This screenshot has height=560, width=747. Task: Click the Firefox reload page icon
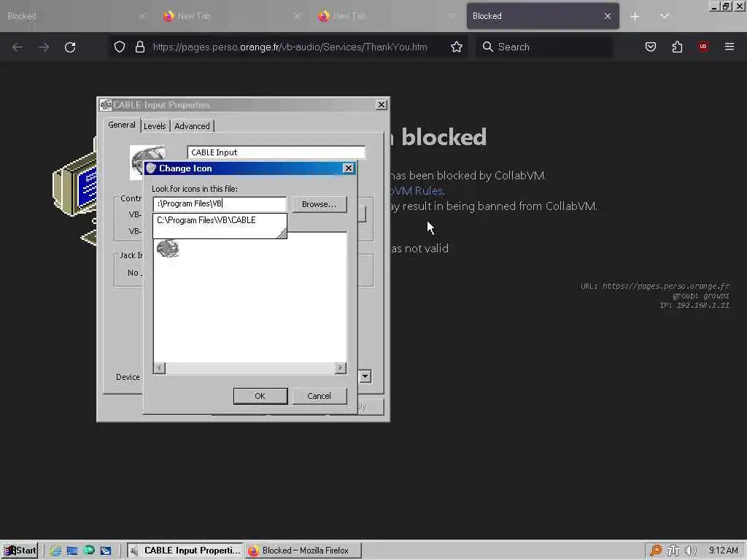coord(70,47)
